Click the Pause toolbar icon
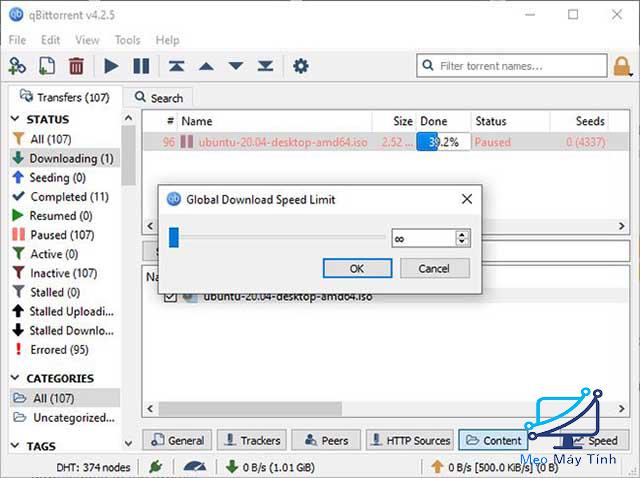The height and width of the screenshot is (478, 640). pyautogui.click(x=141, y=66)
